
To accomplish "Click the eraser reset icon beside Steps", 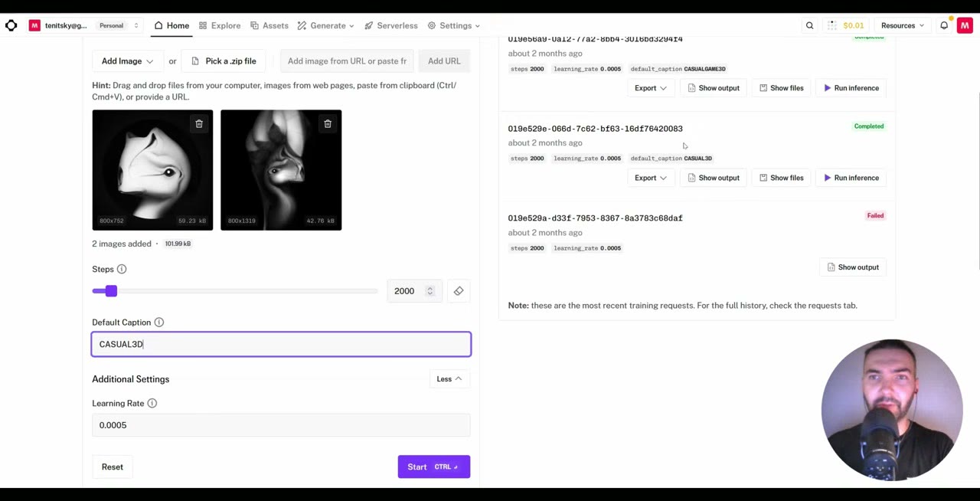I will click(x=459, y=291).
